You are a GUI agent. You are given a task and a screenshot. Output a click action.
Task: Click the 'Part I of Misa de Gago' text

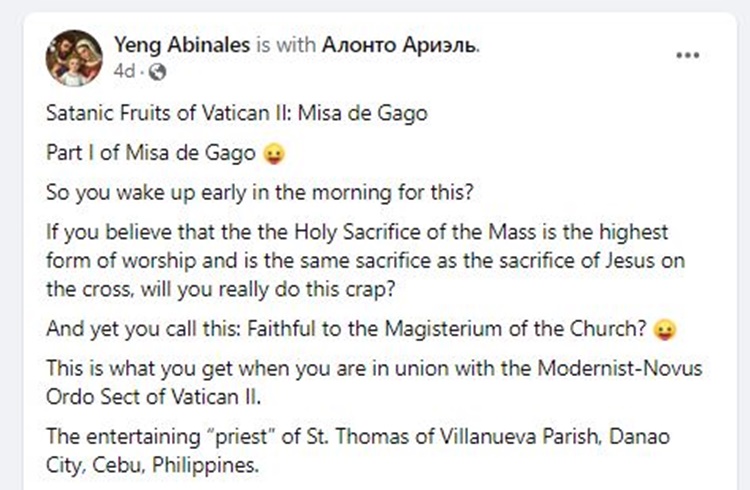[x=151, y=153]
